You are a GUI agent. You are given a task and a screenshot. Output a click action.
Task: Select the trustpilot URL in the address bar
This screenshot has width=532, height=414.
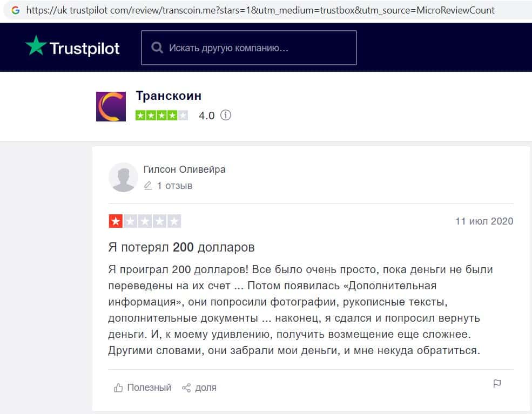pyautogui.click(x=260, y=10)
